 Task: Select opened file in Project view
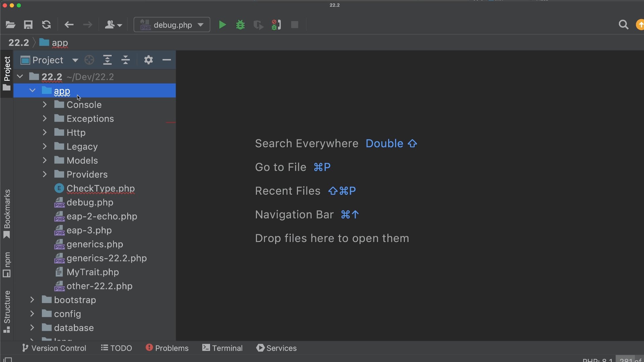click(89, 60)
